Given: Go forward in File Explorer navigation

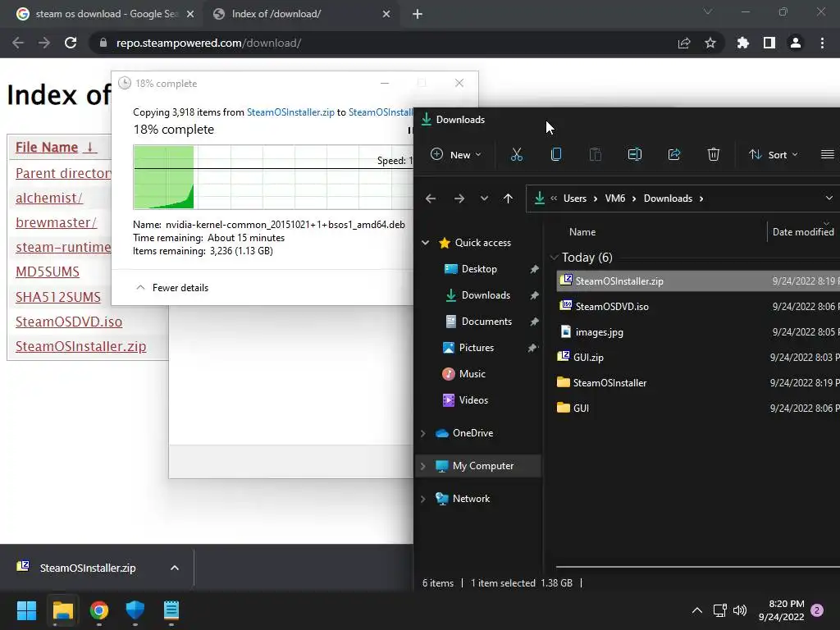Looking at the screenshot, I should (459, 199).
